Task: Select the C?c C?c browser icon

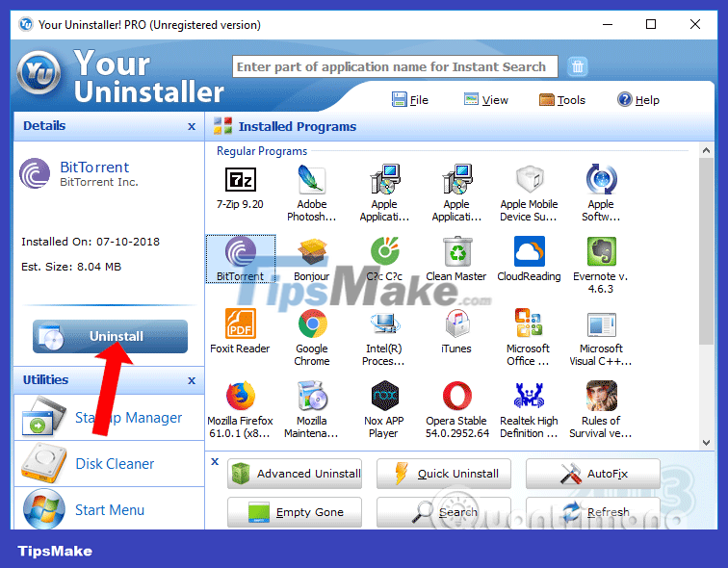Action: tap(384, 251)
